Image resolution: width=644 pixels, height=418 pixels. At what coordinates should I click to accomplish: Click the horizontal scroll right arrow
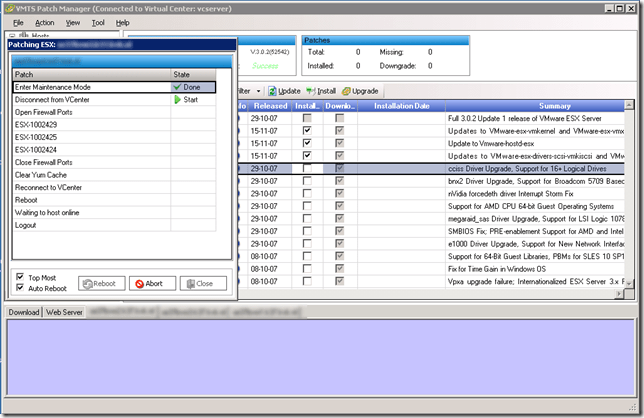[619, 294]
